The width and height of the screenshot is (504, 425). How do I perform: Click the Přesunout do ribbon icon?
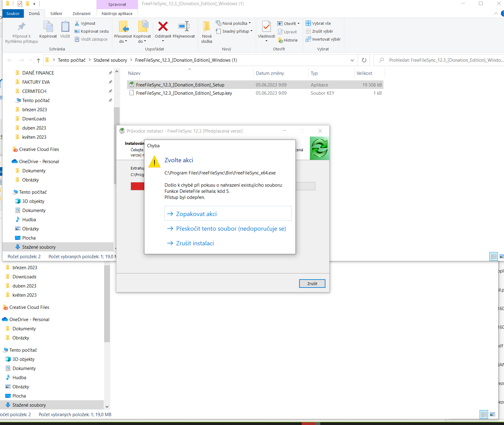tap(123, 27)
